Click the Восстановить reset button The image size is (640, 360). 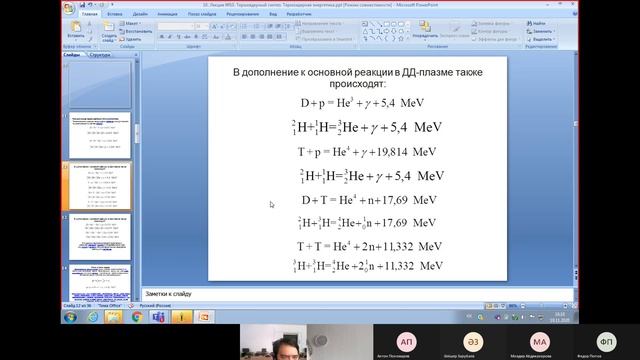tap(136, 31)
